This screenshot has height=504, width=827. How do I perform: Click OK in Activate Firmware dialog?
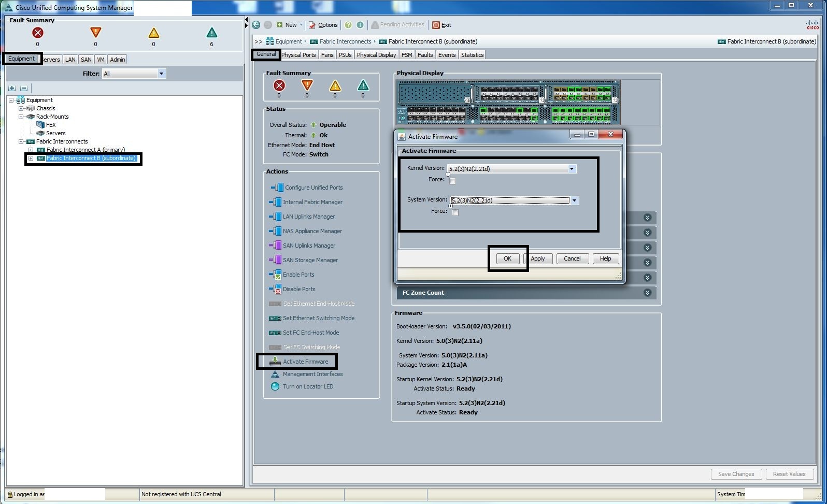(507, 258)
